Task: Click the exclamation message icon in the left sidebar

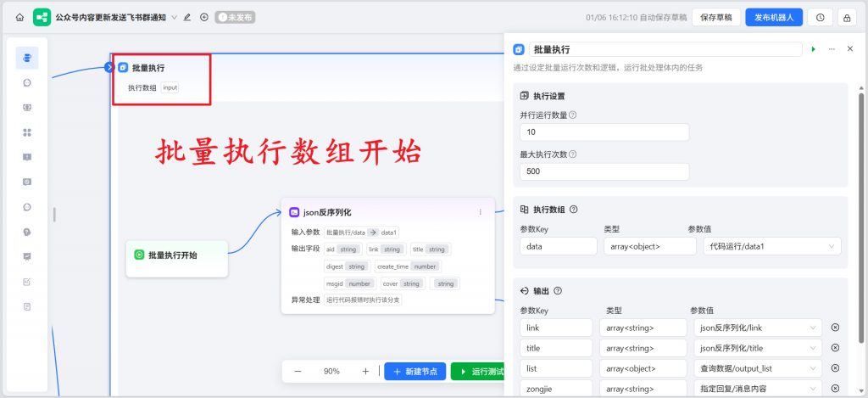Action: click(27, 158)
